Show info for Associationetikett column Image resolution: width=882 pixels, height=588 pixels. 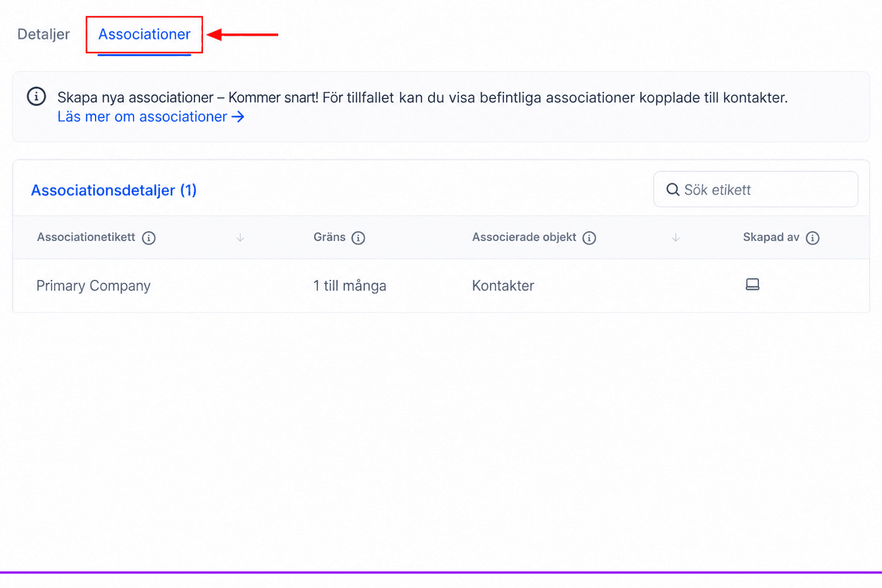(x=149, y=238)
